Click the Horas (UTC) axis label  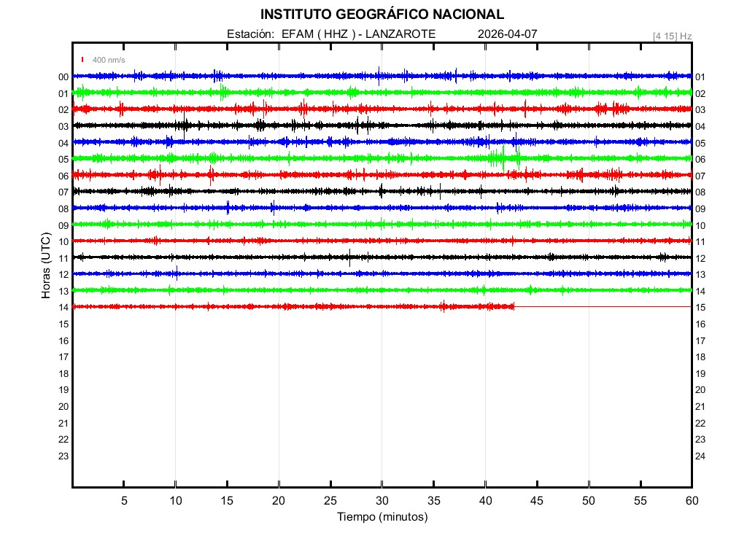pyautogui.click(x=46, y=266)
